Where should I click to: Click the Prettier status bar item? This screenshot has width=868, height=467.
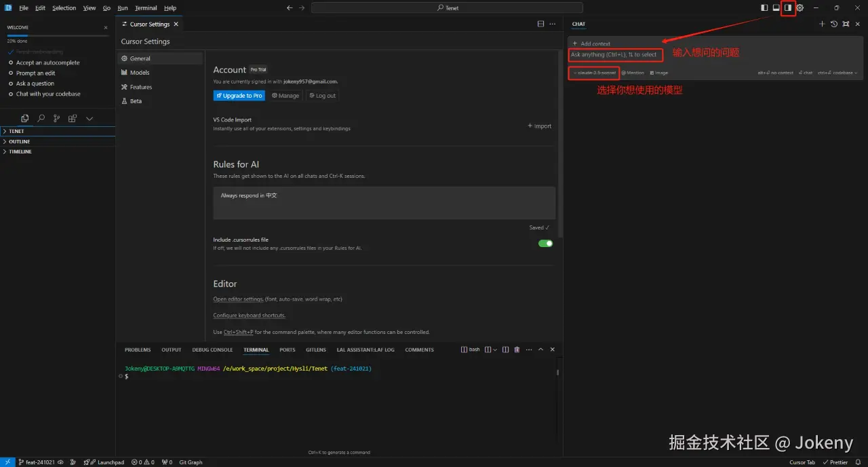pyautogui.click(x=835, y=462)
